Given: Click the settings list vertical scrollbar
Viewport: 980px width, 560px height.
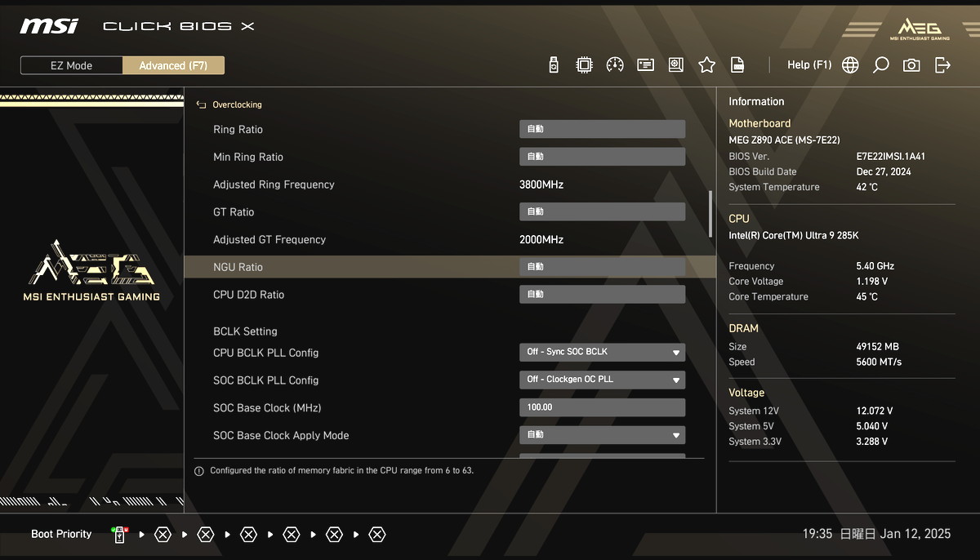Looking at the screenshot, I should [x=710, y=212].
